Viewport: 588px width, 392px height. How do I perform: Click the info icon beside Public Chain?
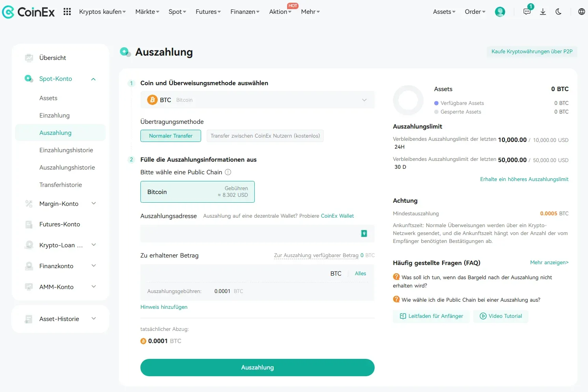(x=228, y=172)
